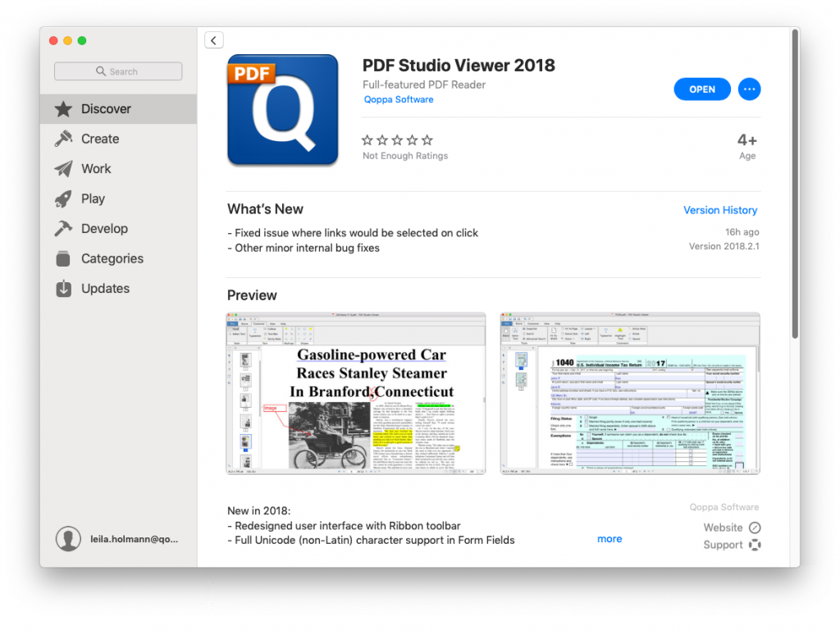
Task: Select Develop in the sidebar
Action: tap(118, 229)
